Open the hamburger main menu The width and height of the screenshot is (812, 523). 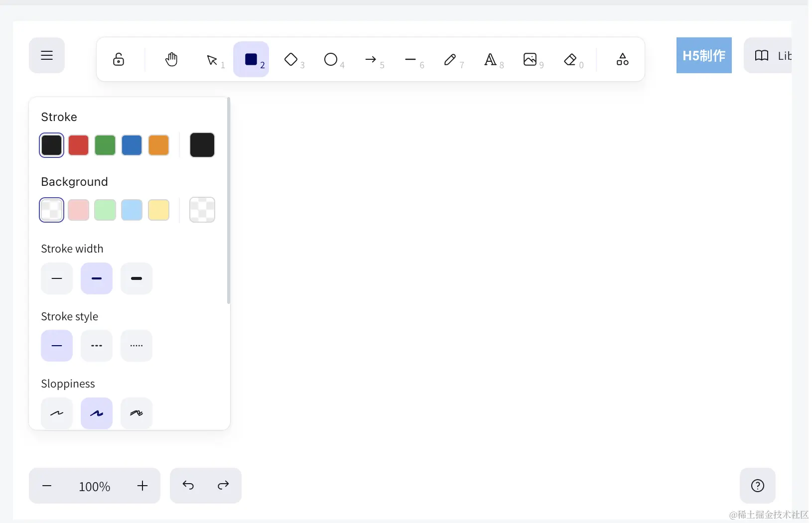(47, 55)
